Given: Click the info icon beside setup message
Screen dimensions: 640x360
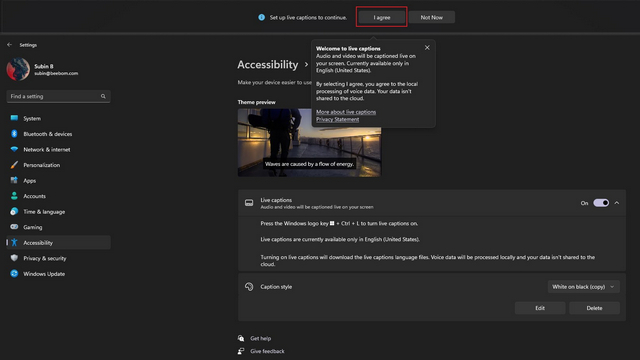Looking at the screenshot, I should (262, 17).
